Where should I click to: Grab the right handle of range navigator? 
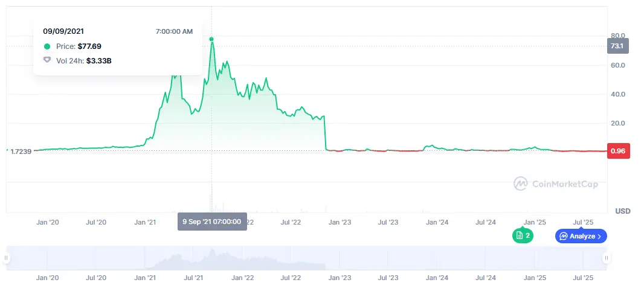click(606, 258)
